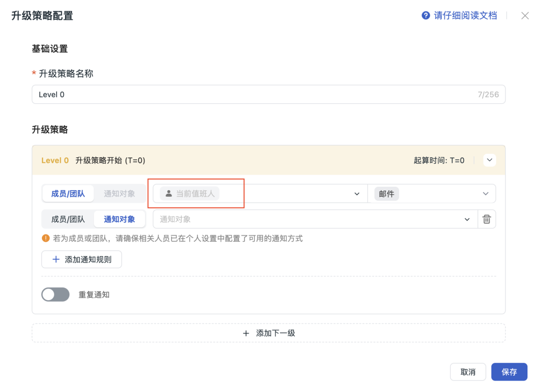Viewport: 540px width, 392px height.
Task: Click the Level 0 orange label
Action: (x=55, y=161)
